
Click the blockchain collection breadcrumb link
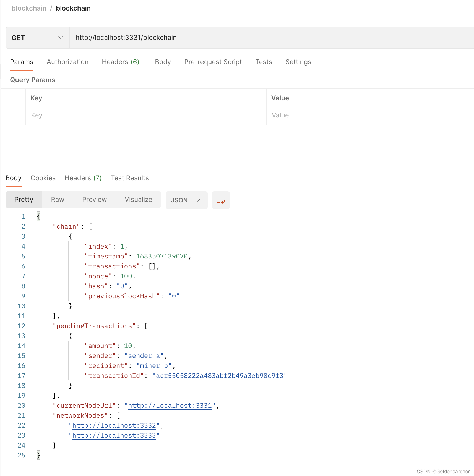click(29, 8)
